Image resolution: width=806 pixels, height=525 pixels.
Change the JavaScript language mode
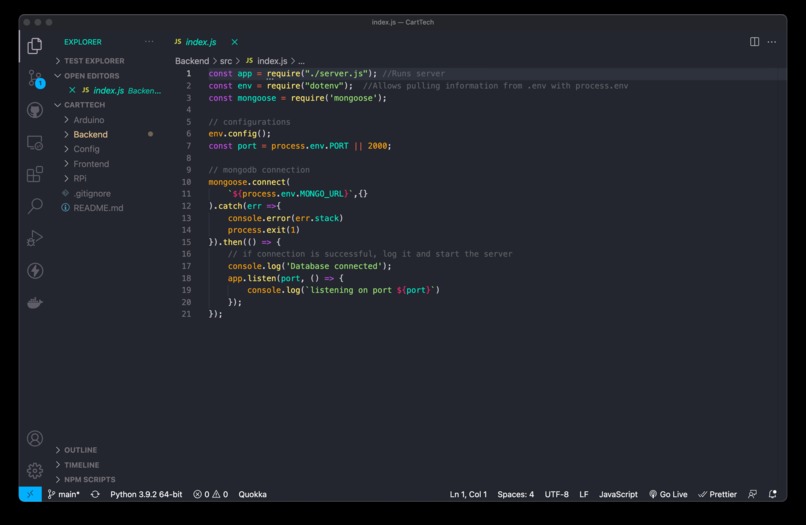coord(618,494)
